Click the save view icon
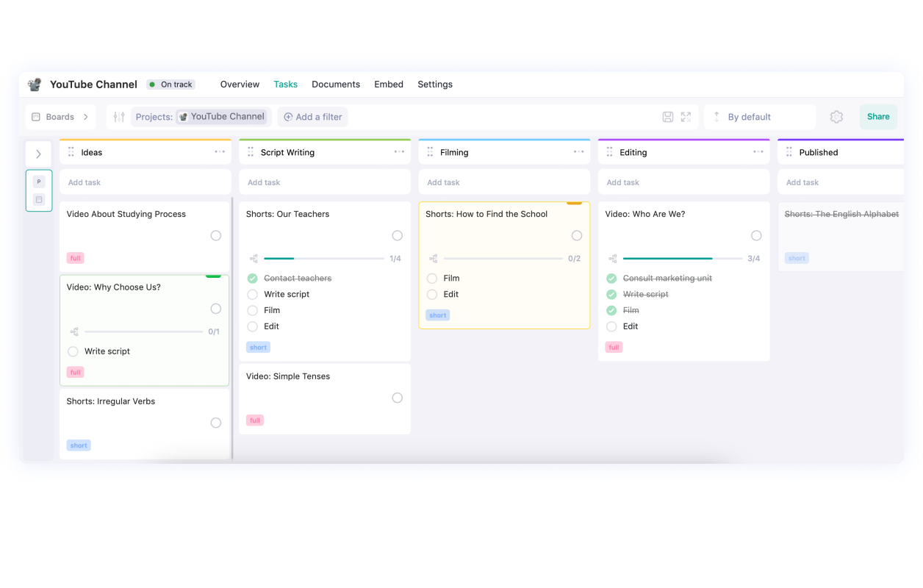This screenshot has width=923, height=588. [667, 117]
